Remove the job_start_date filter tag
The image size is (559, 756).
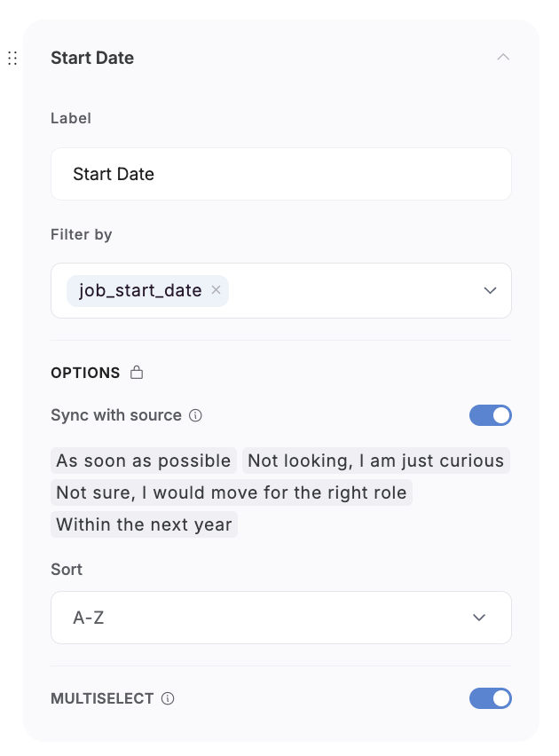(x=216, y=290)
